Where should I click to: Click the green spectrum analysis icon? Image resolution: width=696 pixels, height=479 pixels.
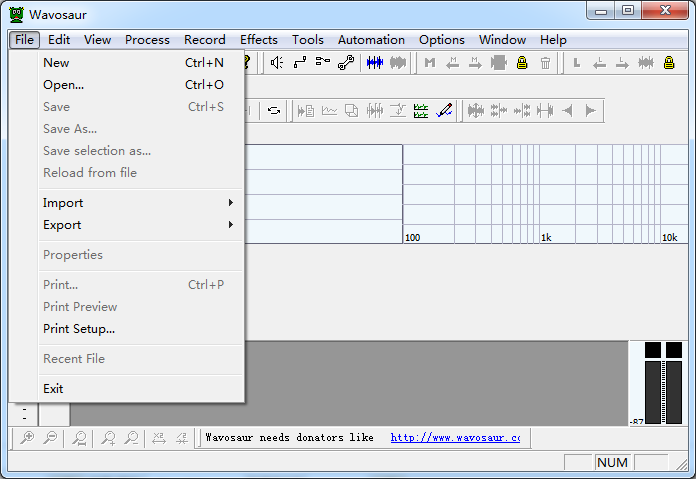(x=421, y=110)
